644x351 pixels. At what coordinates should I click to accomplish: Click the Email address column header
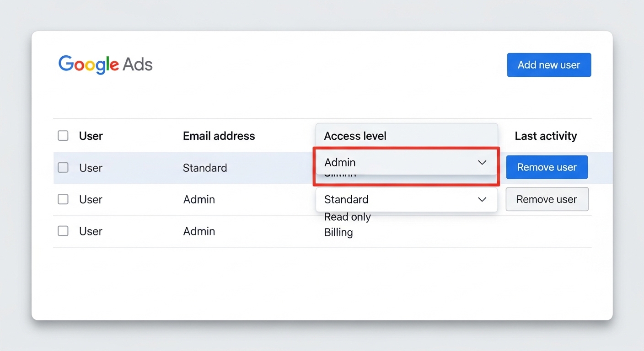point(219,136)
